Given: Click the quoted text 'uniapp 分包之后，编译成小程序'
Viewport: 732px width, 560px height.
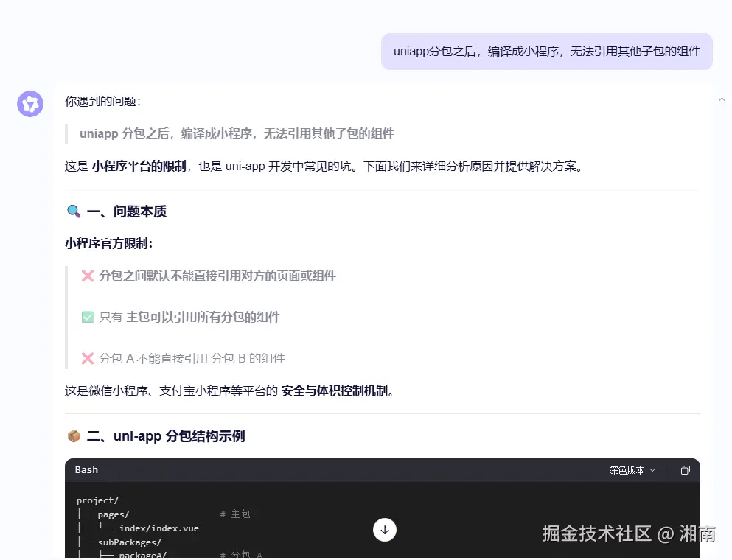Looking at the screenshot, I should coord(166,134).
